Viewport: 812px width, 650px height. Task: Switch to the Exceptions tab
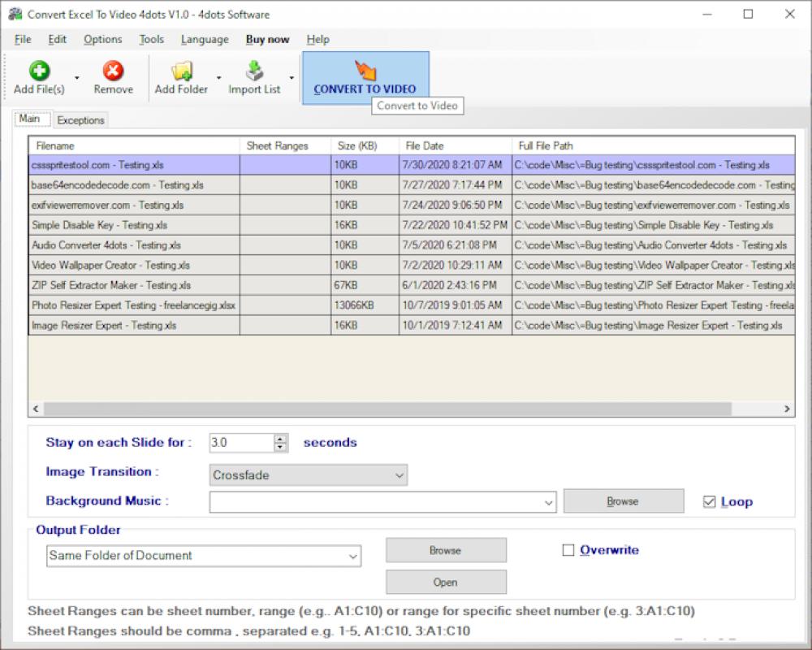[x=81, y=119]
